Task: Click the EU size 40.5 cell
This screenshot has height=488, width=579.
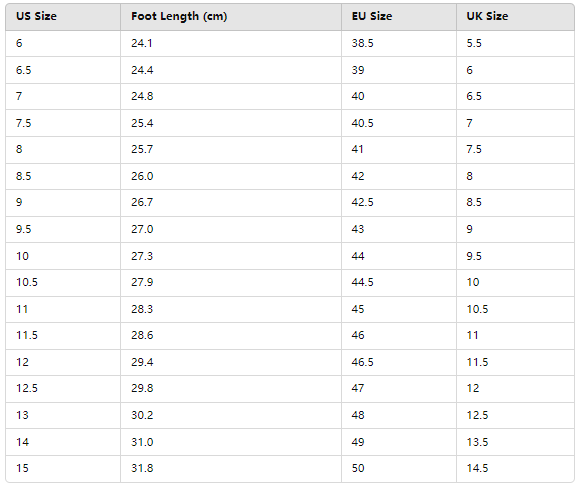Action: coord(399,123)
